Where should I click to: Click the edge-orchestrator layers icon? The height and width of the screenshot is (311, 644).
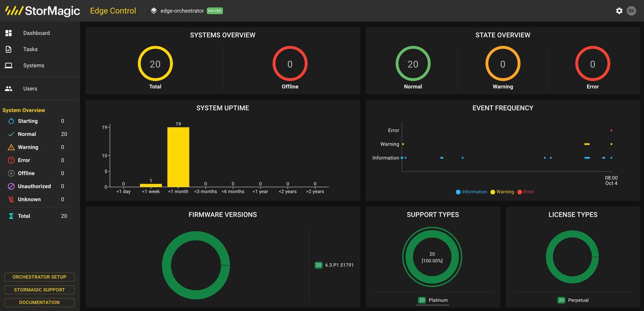(x=154, y=11)
